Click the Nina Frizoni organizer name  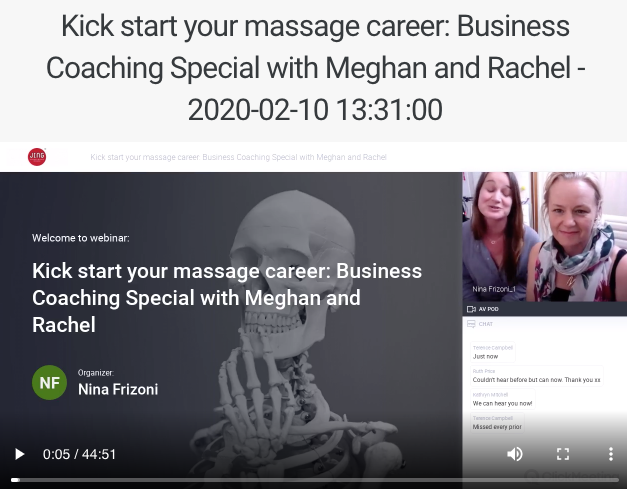[x=118, y=389]
